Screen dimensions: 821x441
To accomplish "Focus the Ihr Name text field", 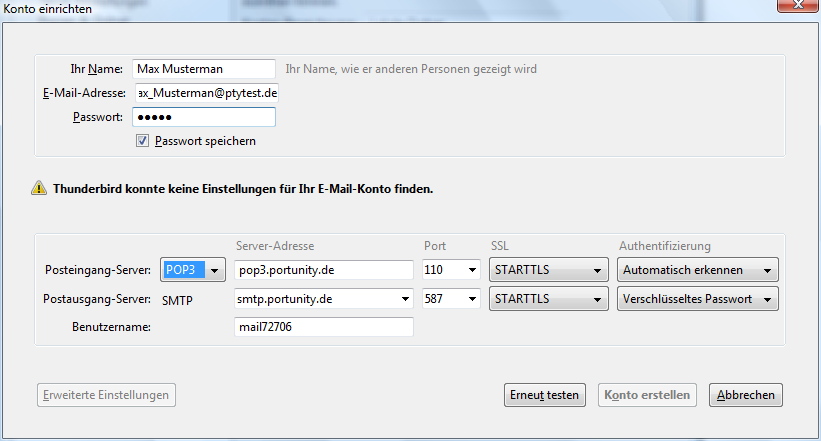I will pyautogui.click(x=203, y=69).
